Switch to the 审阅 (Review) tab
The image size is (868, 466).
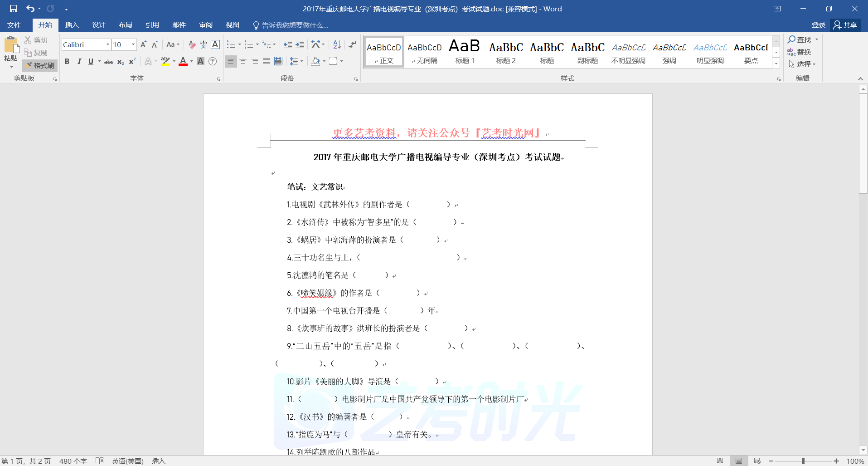(x=205, y=25)
